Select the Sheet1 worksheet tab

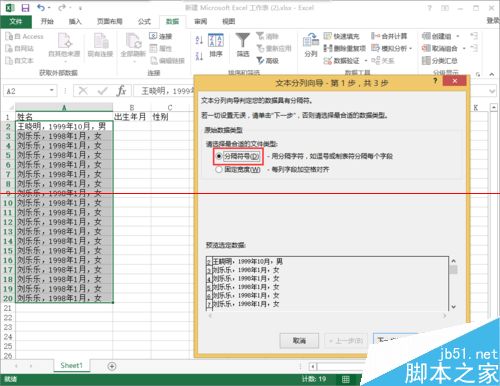point(71,366)
